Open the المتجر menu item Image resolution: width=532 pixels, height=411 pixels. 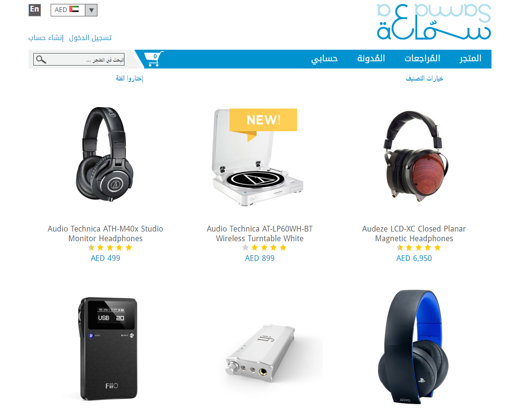[470, 58]
